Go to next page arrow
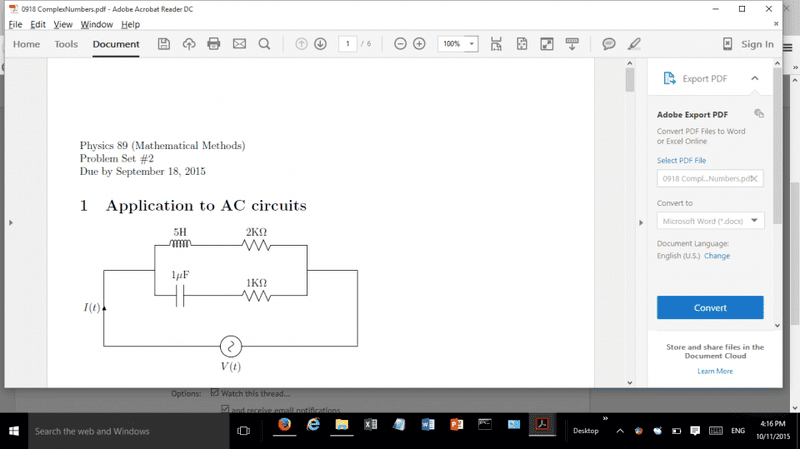Image resolution: width=800 pixels, height=449 pixels. coord(320,44)
